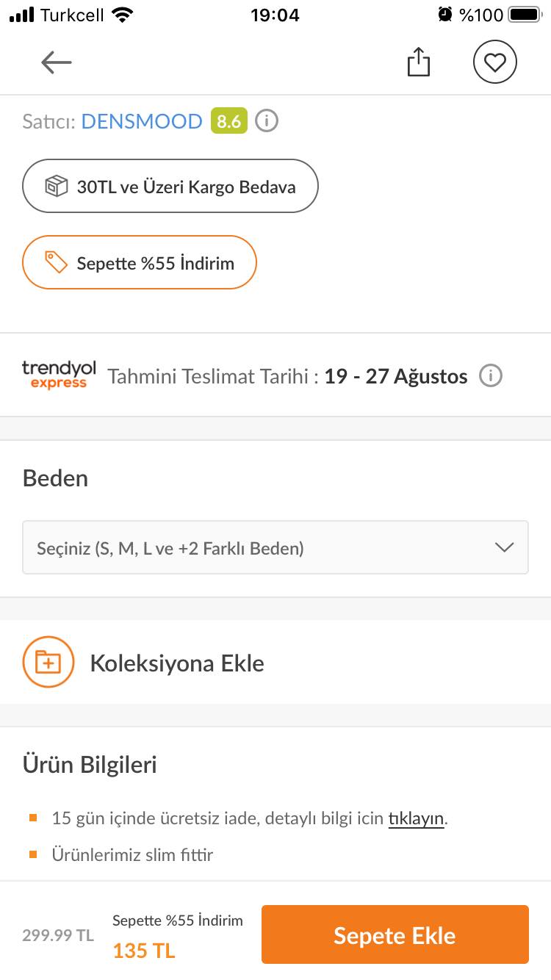Tap the Trendyol Express logo
Screen dimensions: 551x980
click(59, 375)
